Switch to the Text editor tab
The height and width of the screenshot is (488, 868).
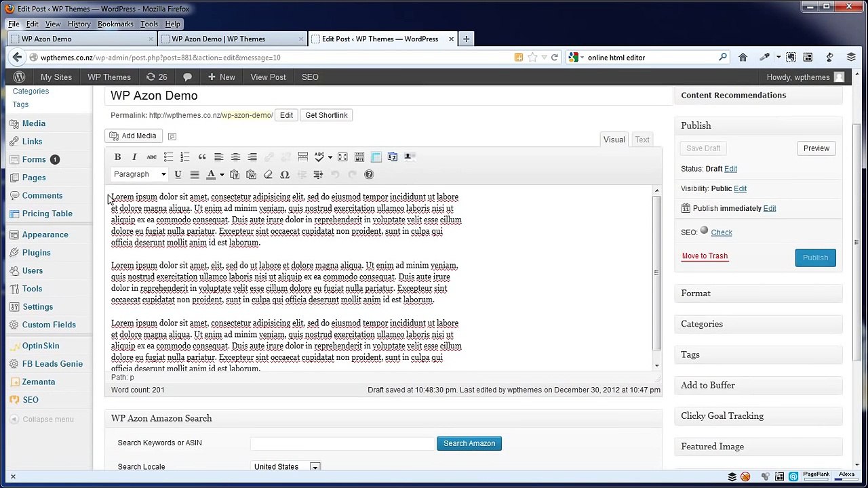tap(642, 140)
